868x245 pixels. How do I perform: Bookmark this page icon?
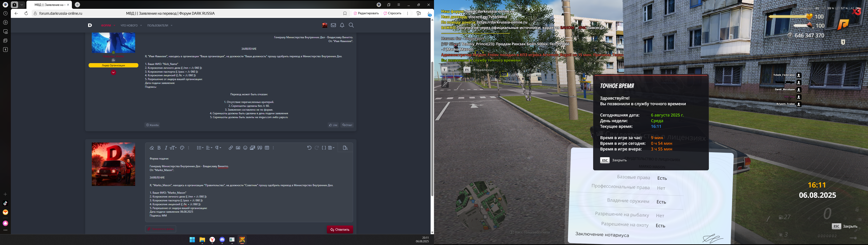point(345,14)
